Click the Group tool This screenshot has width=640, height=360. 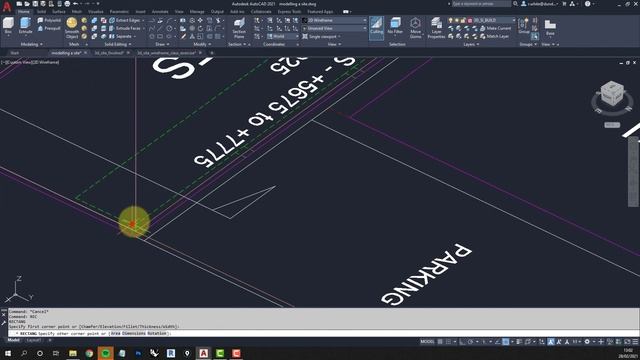coord(524,26)
